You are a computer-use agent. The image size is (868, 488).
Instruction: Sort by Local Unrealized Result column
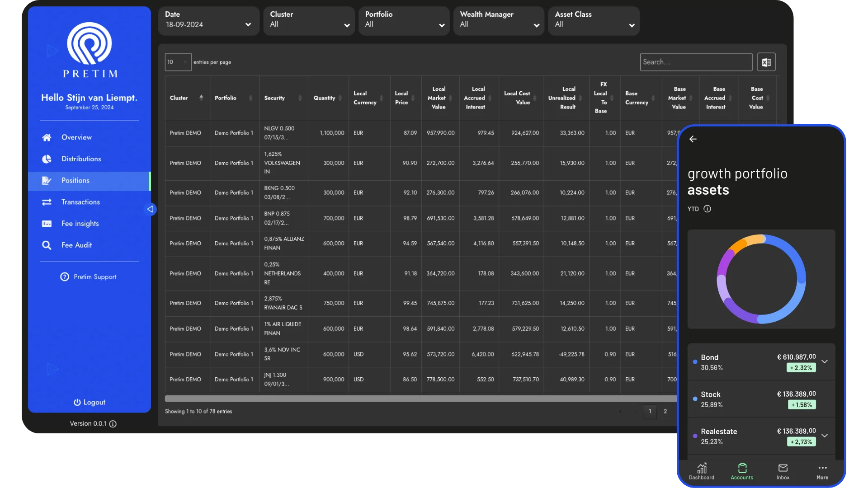(x=566, y=98)
